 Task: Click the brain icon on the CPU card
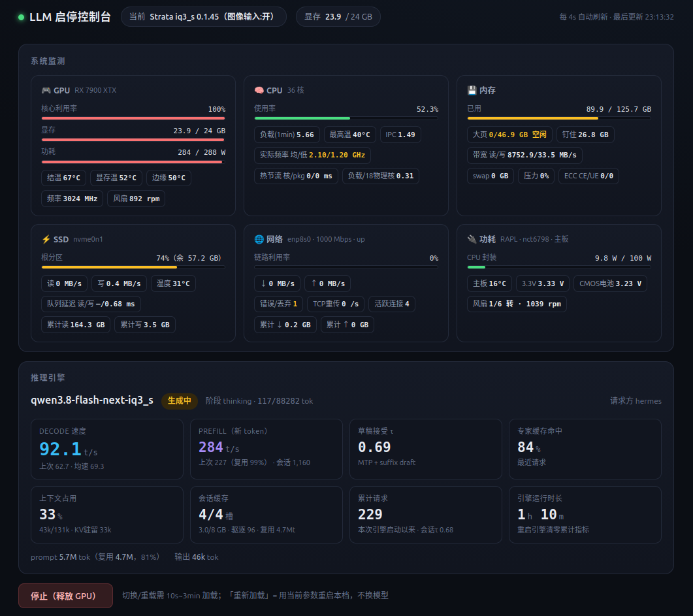coord(259,90)
